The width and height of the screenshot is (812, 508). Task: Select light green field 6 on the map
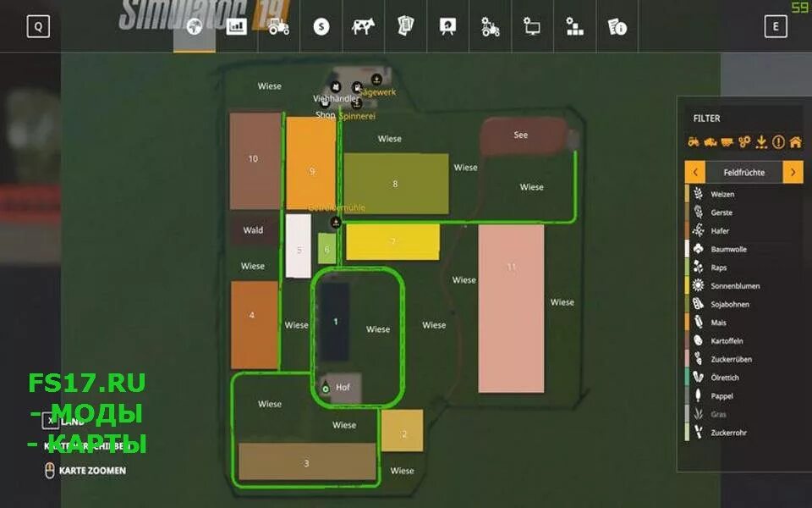click(326, 248)
